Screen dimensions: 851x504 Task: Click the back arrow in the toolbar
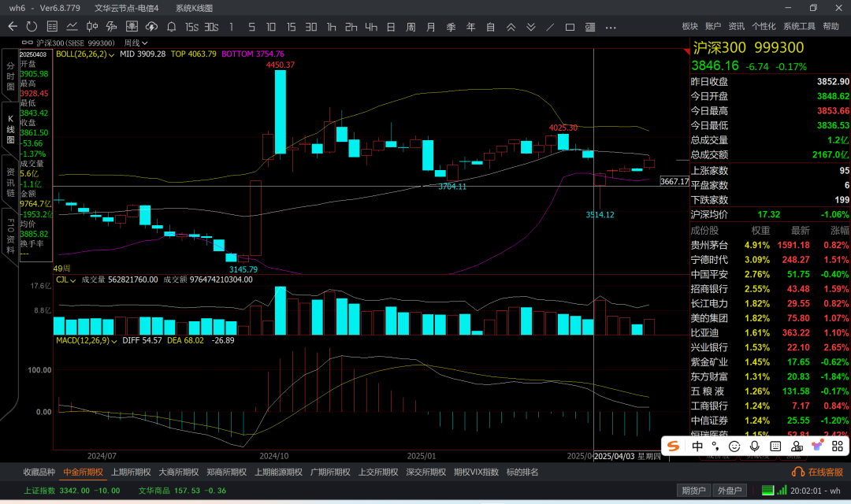pos(13,27)
